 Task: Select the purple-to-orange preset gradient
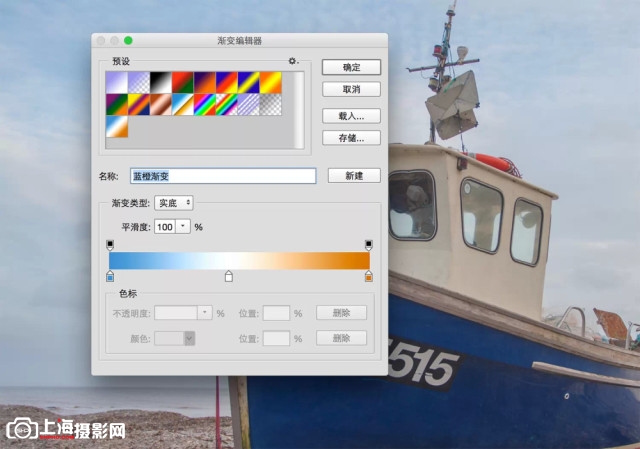(x=205, y=83)
